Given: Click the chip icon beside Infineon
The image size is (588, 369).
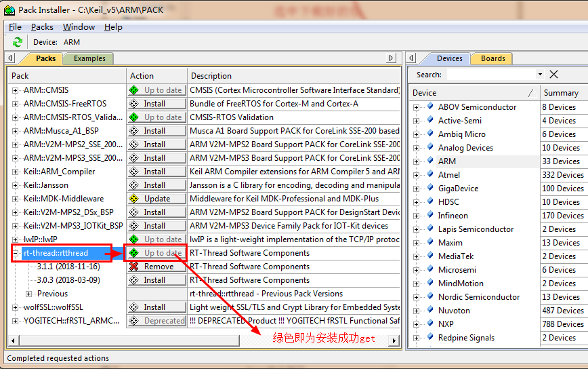Looking at the screenshot, I should 431,215.
